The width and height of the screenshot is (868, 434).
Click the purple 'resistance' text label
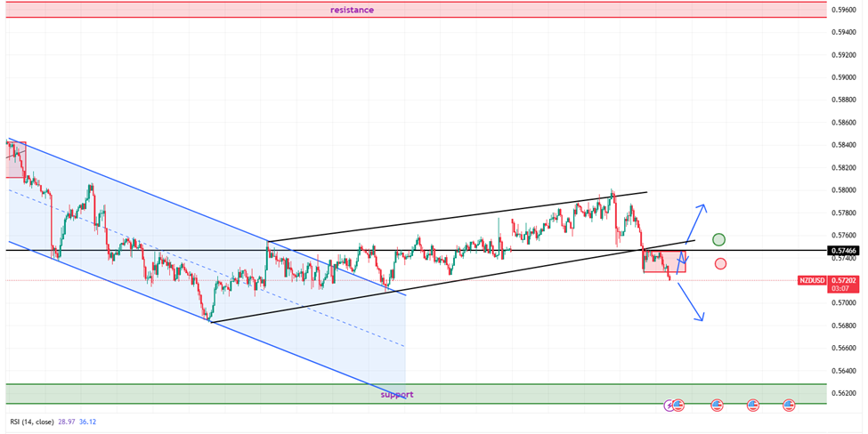click(352, 10)
